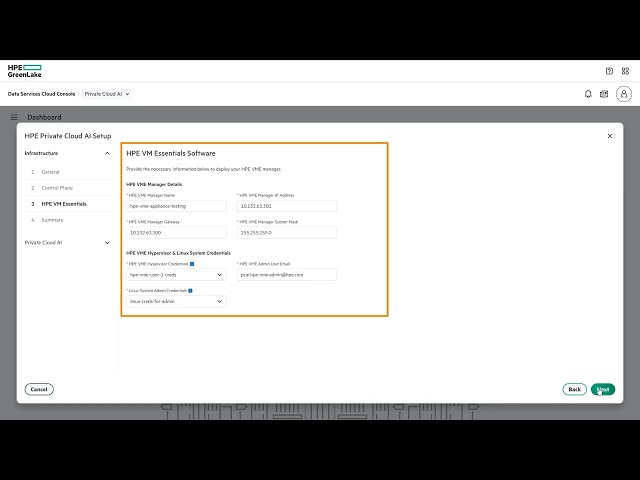
Task: Edit the HPE VME Manager Name field
Action: 176,206
